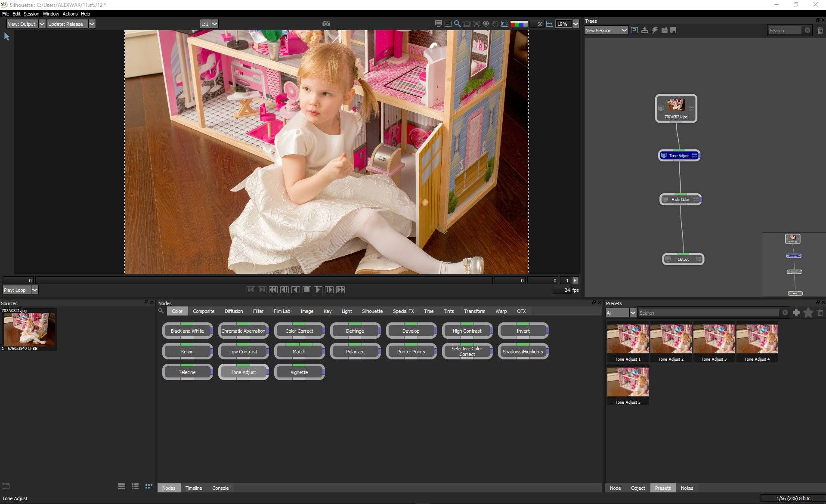The width and height of the screenshot is (826, 504).
Task: Click the plus icon to add a preset
Action: (796, 313)
